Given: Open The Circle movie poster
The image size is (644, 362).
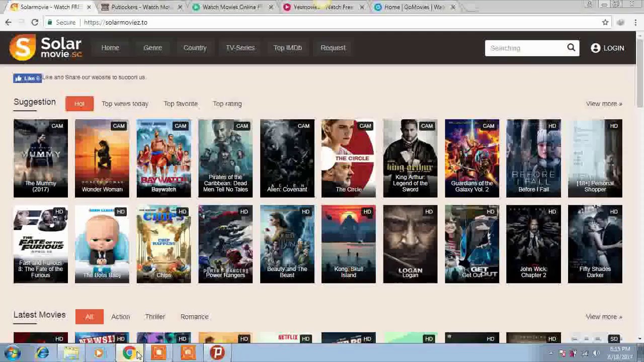Looking at the screenshot, I should (349, 158).
